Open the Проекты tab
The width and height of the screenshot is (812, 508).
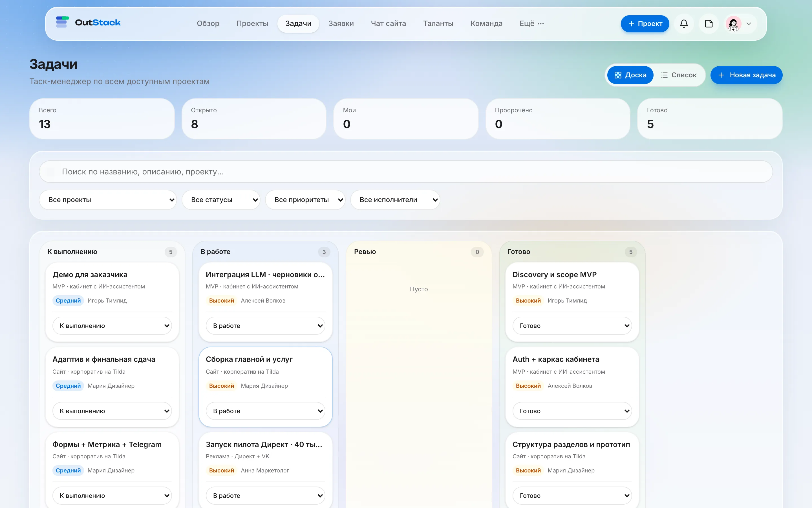click(x=252, y=23)
